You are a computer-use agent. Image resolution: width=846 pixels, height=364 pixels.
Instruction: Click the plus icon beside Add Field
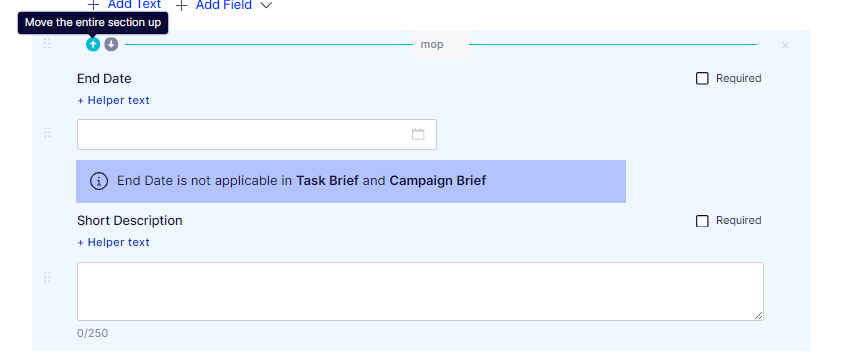182,6
